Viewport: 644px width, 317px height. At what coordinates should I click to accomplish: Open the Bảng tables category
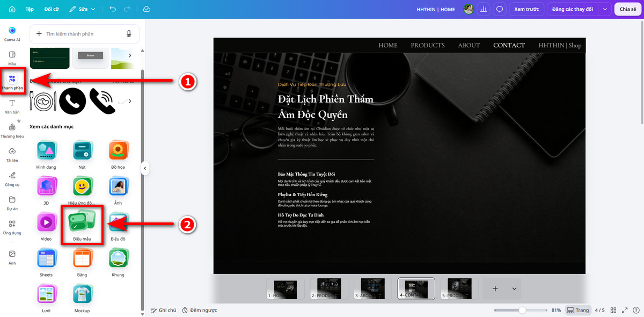(82, 263)
